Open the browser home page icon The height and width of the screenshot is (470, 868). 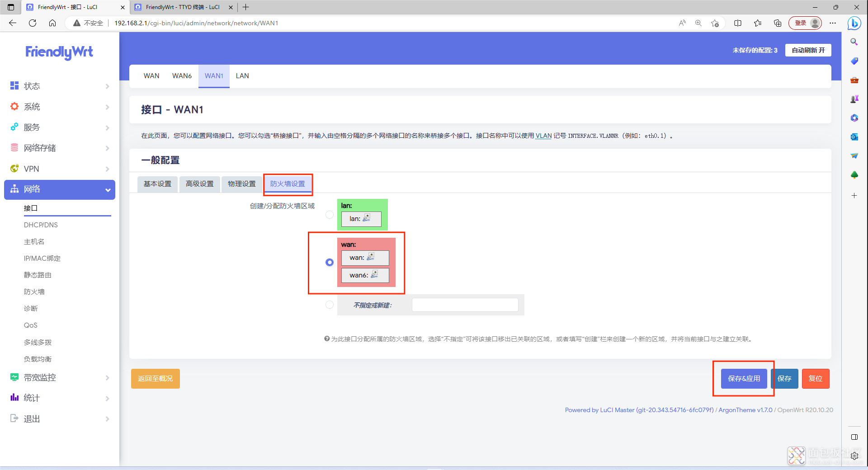pos(52,23)
